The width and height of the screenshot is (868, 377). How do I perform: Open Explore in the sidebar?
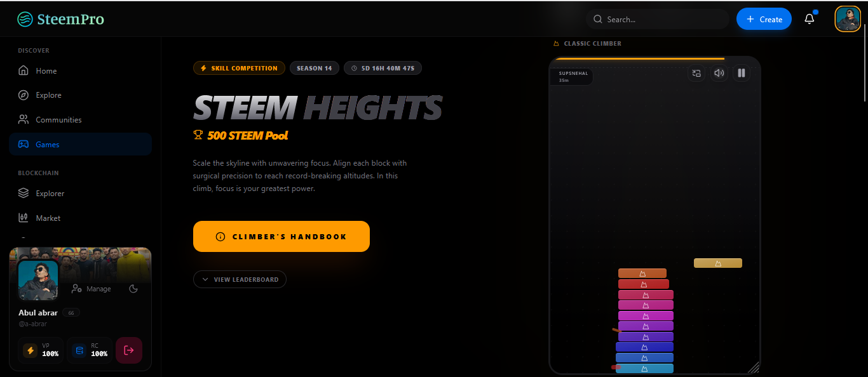tap(80, 95)
